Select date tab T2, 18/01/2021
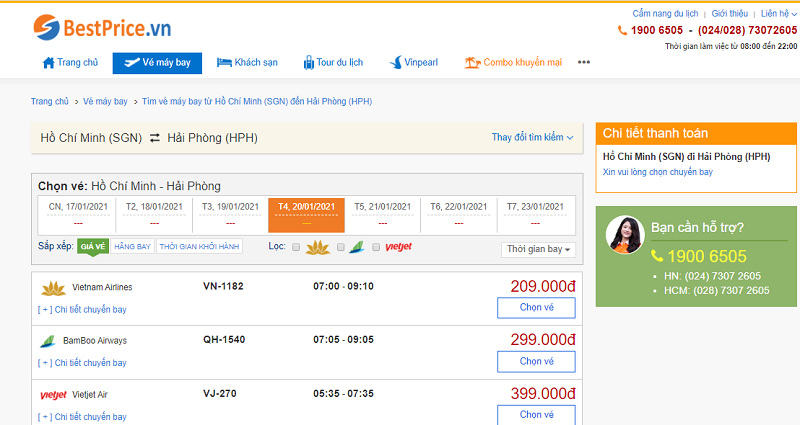The image size is (800, 425). pos(154,214)
